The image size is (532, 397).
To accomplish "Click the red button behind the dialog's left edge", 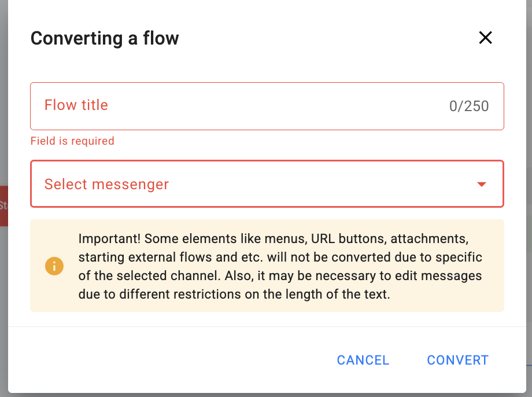I will coord(3,205).
